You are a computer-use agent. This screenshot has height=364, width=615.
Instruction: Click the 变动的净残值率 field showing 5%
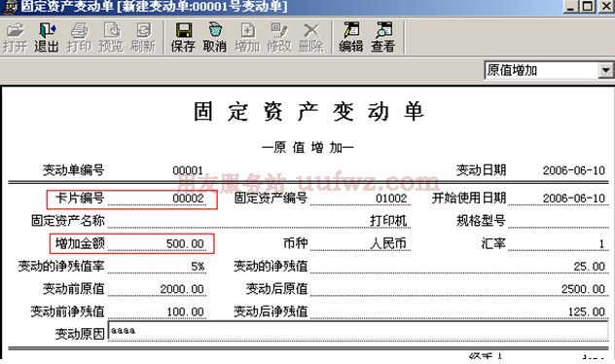(157, 267)
